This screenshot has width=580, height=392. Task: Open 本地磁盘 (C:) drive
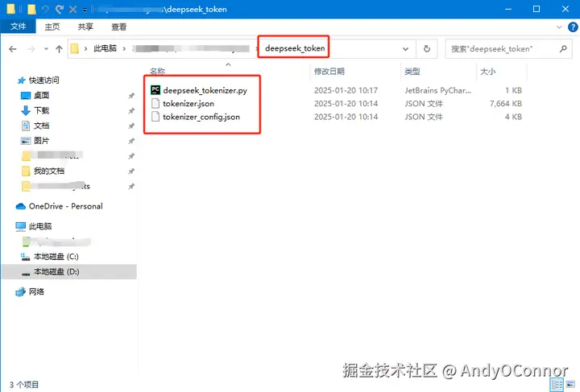tap(56, 257)
